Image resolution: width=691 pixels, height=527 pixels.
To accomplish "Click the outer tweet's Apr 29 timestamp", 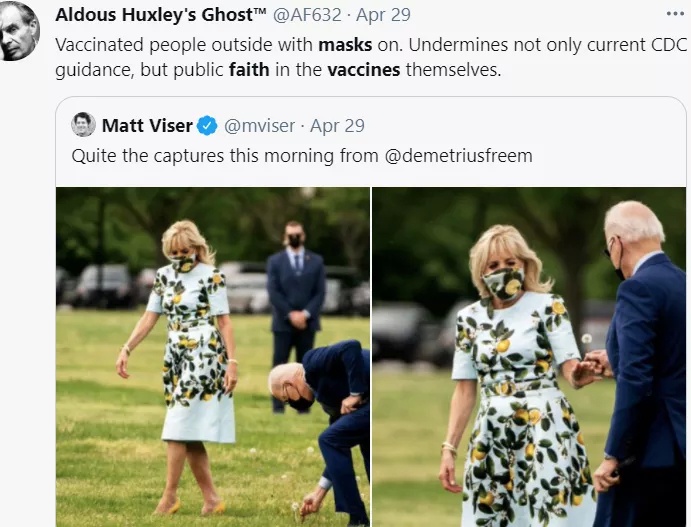I will (x=383, y=15).
